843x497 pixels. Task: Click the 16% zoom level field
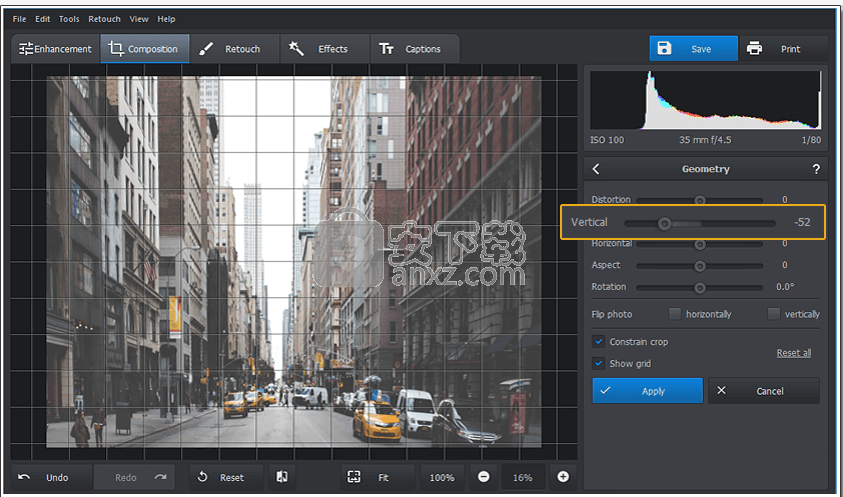tap(523, 477)
